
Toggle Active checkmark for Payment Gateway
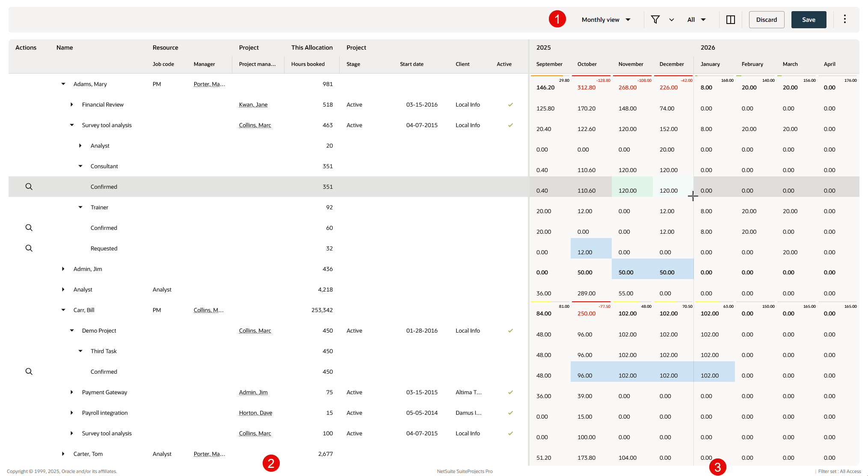[510, 392]
